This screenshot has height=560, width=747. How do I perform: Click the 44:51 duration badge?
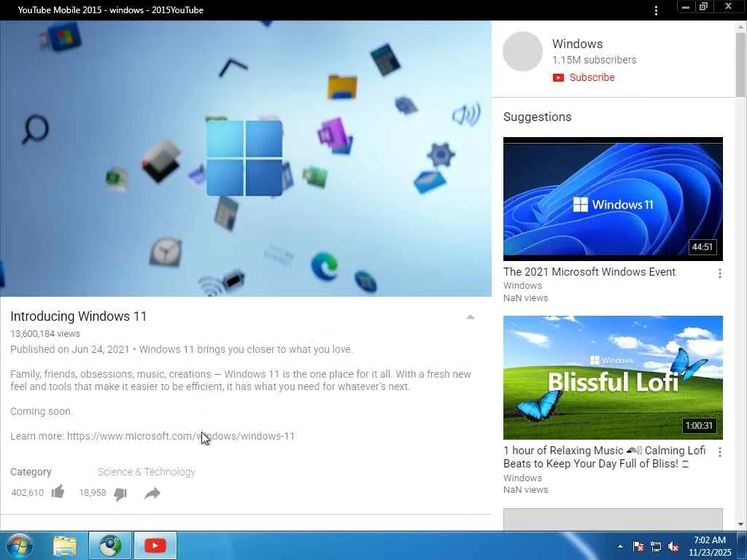pos(703,247)
